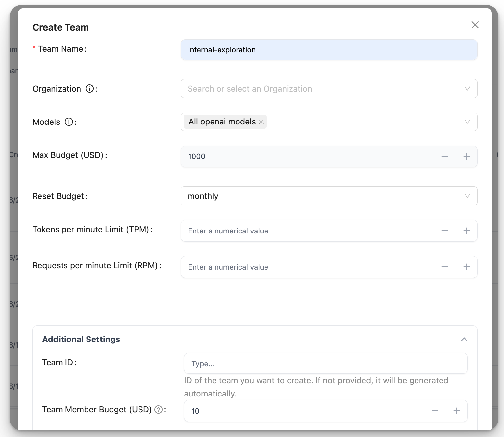Increment the Tokens per minute limit
Image resolution: width=504 pixels, height=437 pixels.
(x=466, y=231)
